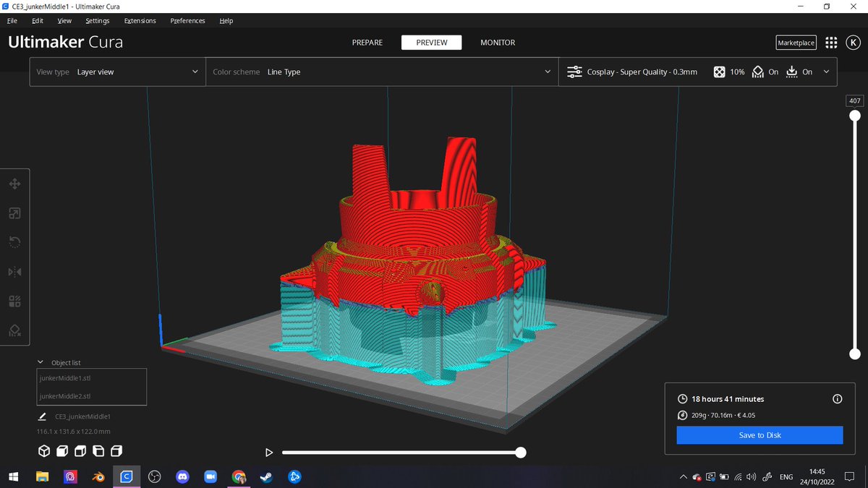Image resolution: width=868 pixels, height=488 pixels.
Task: Switch to the Front view cube icon
Action: click(62, 451)
